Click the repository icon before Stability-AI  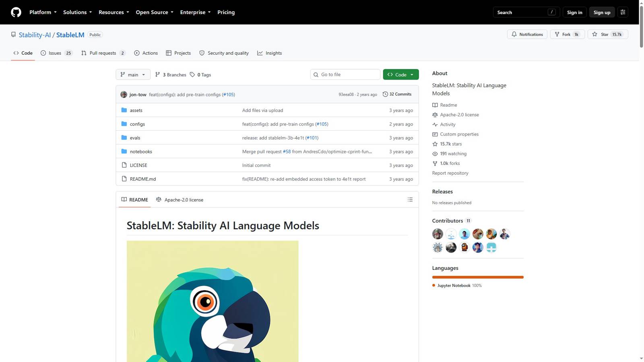[13, 35]
